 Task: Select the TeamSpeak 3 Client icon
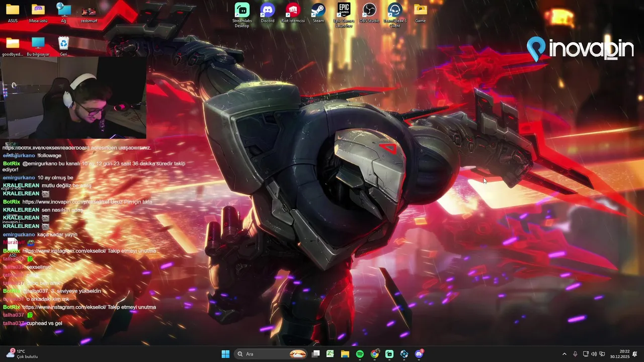[x=395, y=15]
